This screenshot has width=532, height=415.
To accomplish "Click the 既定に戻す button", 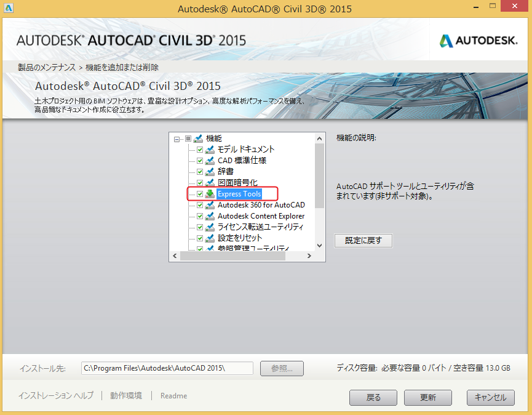I will (x=363, y=241).
